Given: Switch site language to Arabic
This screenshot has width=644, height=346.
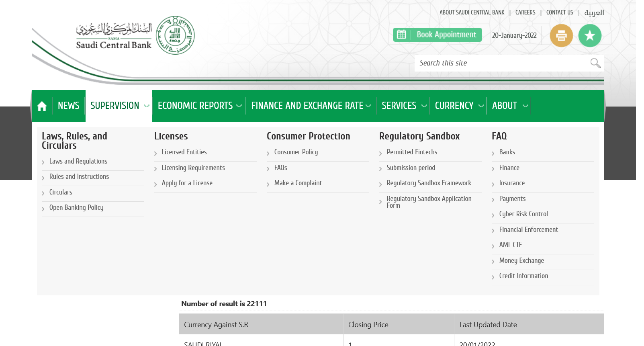Looking at the screenshot, I should pyautogui.click(x=594, y=13).
